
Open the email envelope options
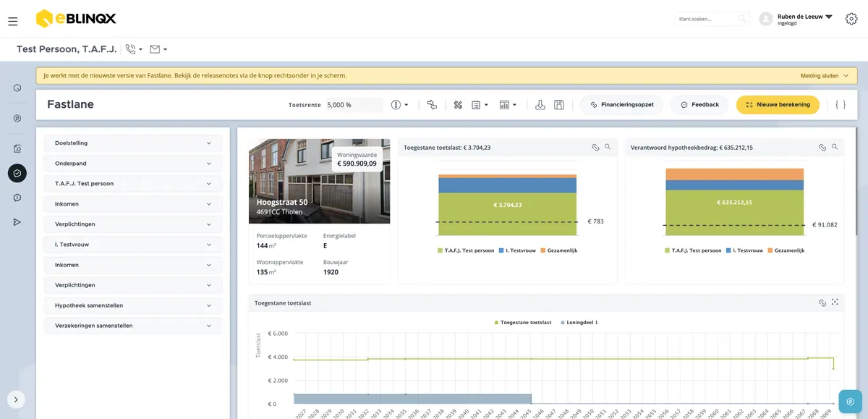158,49
